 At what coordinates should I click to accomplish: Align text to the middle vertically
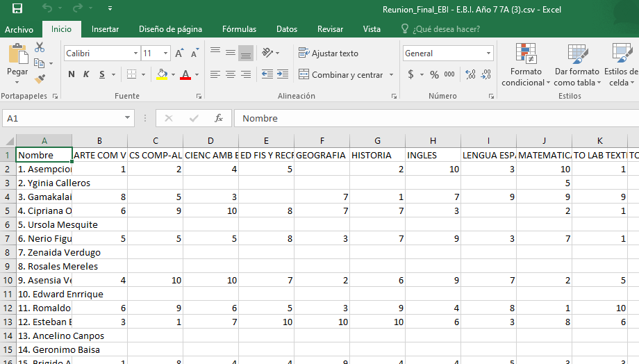(231, 53)
